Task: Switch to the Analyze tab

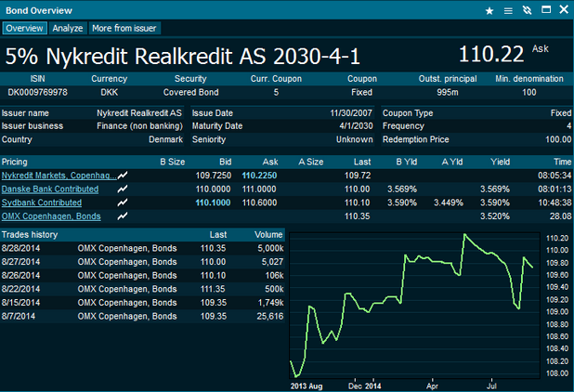Action: [68, 28]
